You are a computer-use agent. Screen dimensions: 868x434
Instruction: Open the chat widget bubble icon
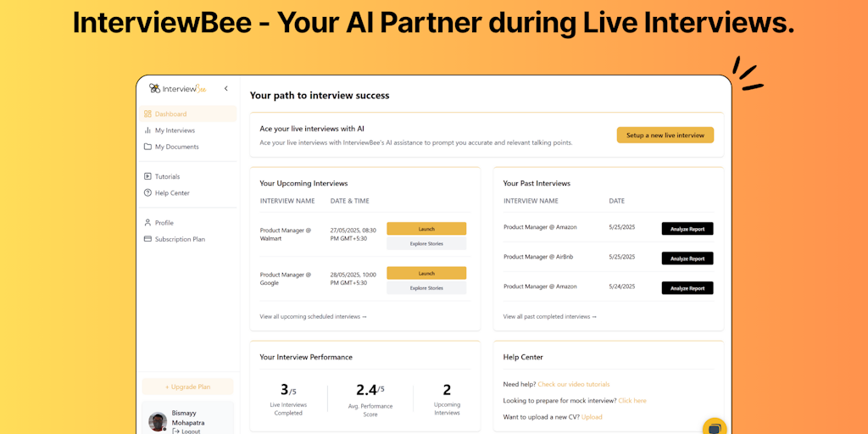[715, 426]
